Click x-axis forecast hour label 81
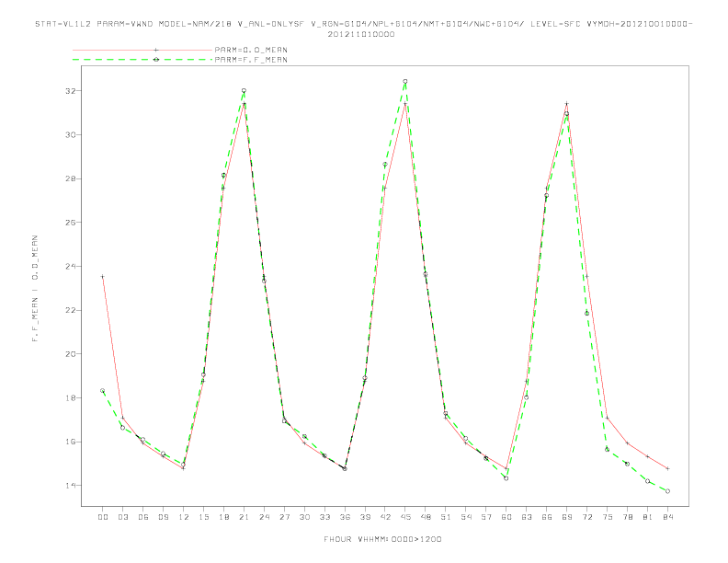The height and width of the screenshot is (563, 728). pos(647,517)
